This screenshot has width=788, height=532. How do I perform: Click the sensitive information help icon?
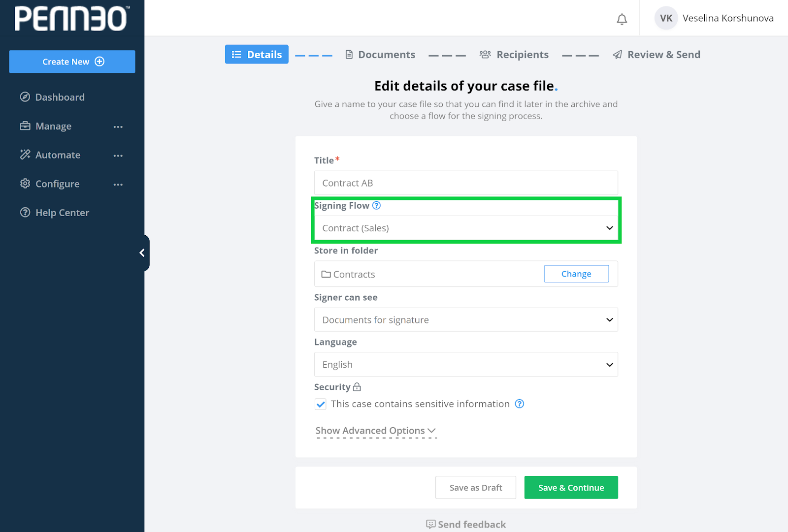(519, 404)
